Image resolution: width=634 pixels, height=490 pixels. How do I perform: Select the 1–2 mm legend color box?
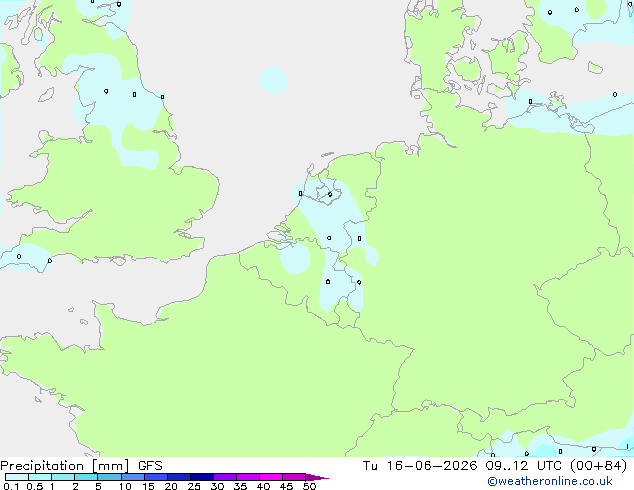[x=63, y=477]
